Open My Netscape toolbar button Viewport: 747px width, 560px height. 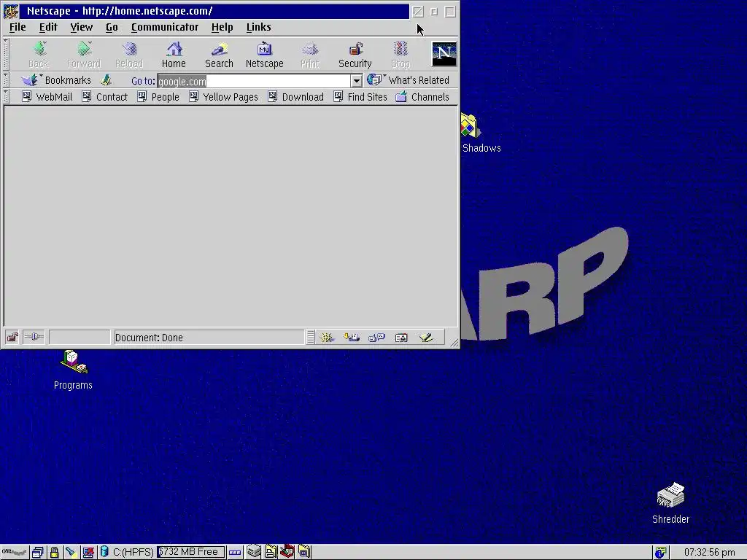pyautogui.click(x=264, y=55)
